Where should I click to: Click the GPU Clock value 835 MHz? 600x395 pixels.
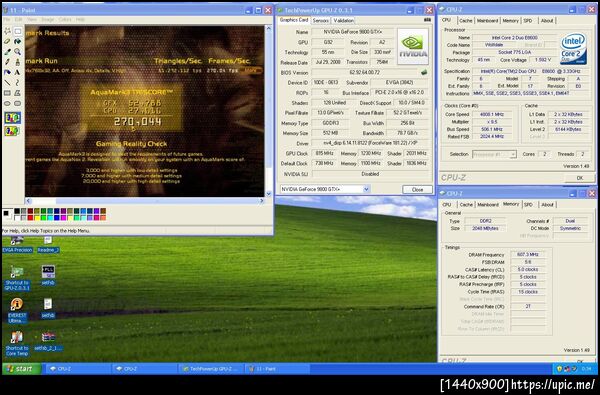click(324, 153)
